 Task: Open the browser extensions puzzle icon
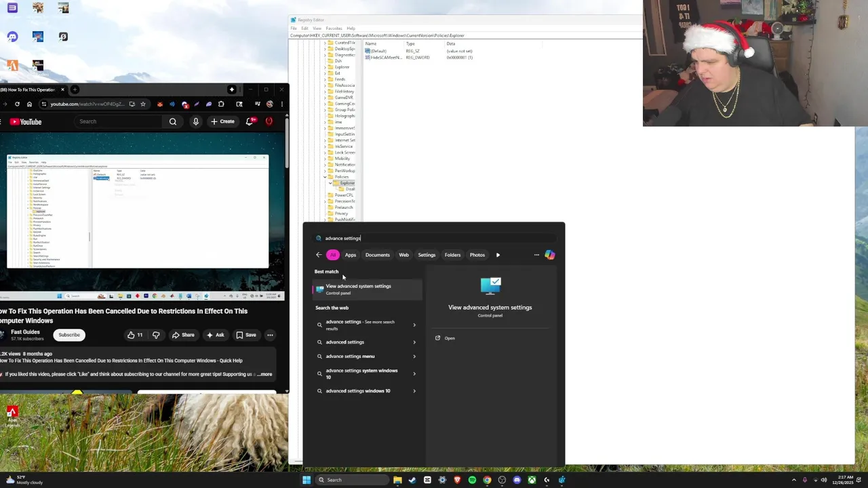point(221,104)
